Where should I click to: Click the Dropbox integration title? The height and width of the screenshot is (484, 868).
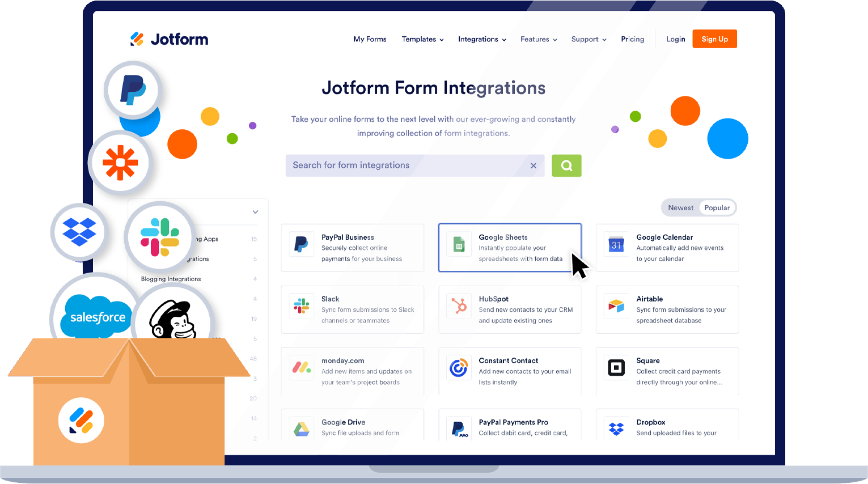coord(650,423)
